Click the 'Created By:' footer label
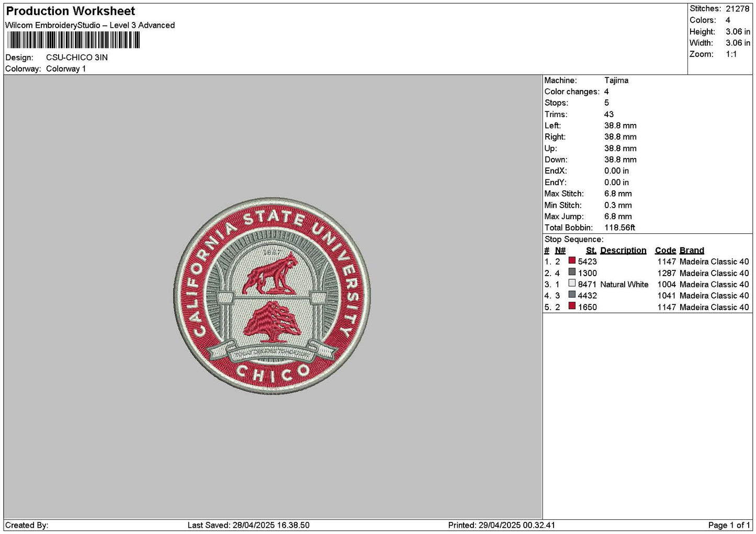756x534 pixels. (27, 526)
